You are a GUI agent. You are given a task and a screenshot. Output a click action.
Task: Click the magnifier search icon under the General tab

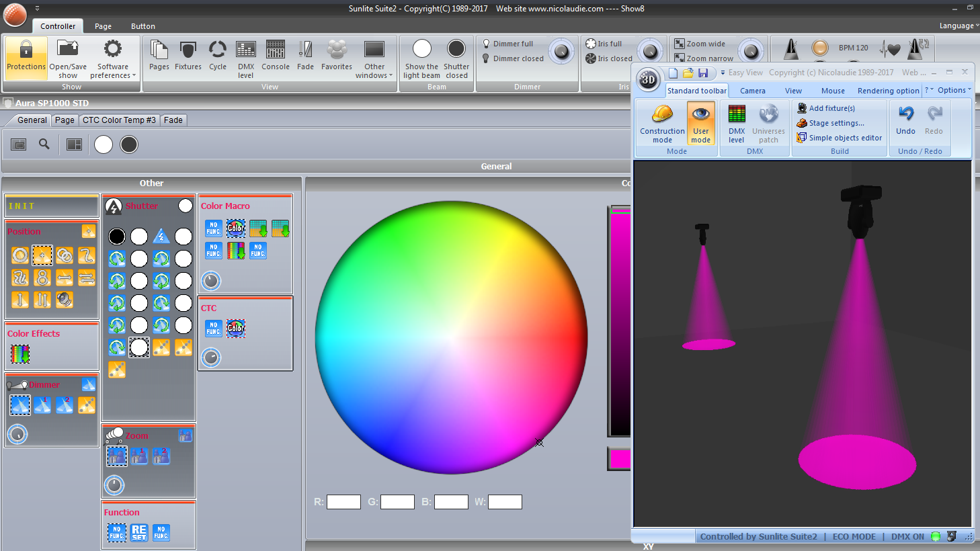(44, 144)
